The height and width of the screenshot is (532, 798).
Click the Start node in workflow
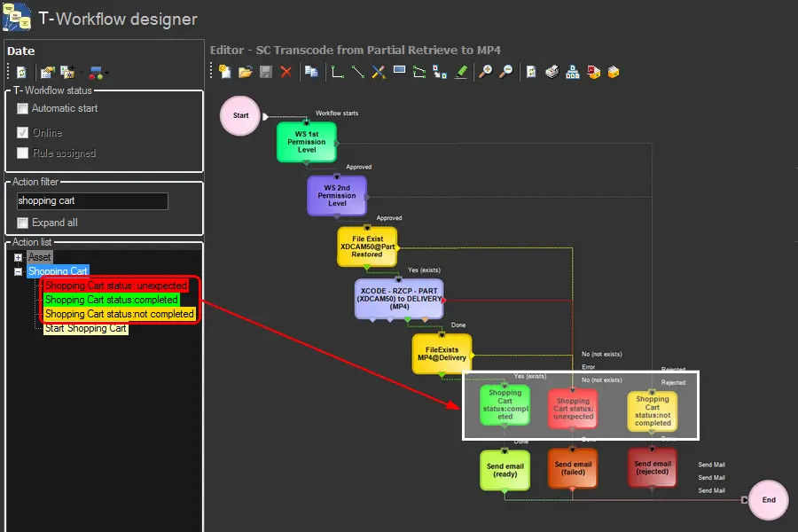pyautogui.click(x=240, y=115)
